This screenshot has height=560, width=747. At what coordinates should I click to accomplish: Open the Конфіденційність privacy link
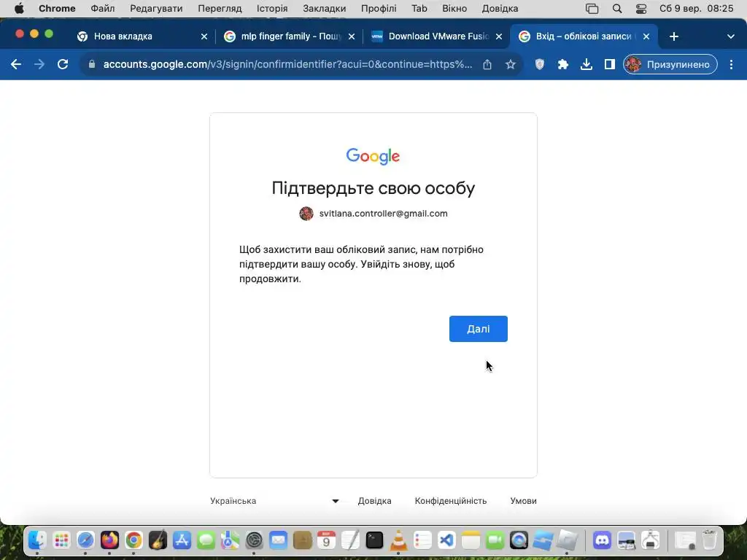coord(451,500)
